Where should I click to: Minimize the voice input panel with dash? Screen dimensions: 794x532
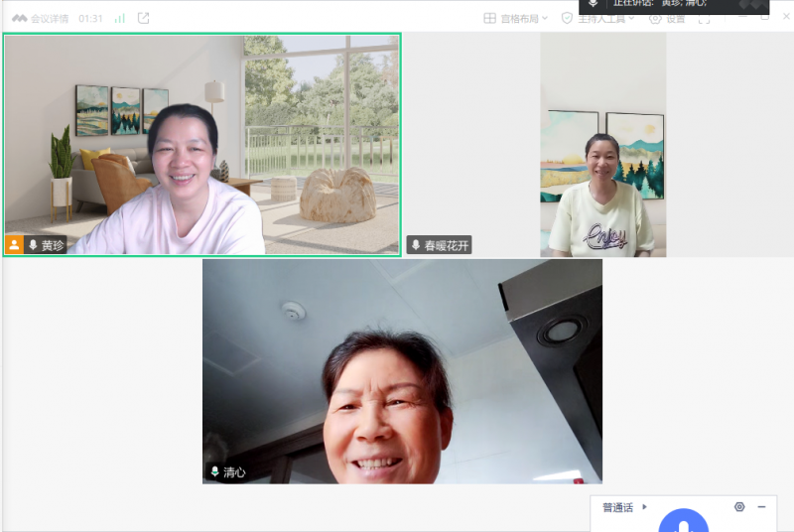pyautogui.click(x=761, y=507)
